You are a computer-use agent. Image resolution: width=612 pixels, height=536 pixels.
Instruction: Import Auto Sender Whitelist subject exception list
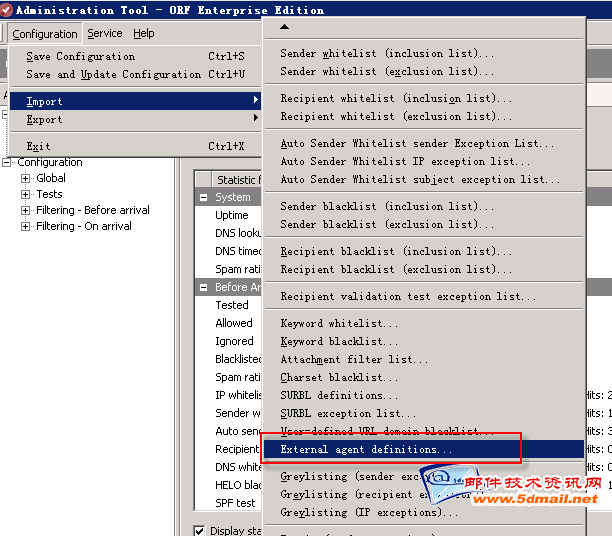(424, 179)
